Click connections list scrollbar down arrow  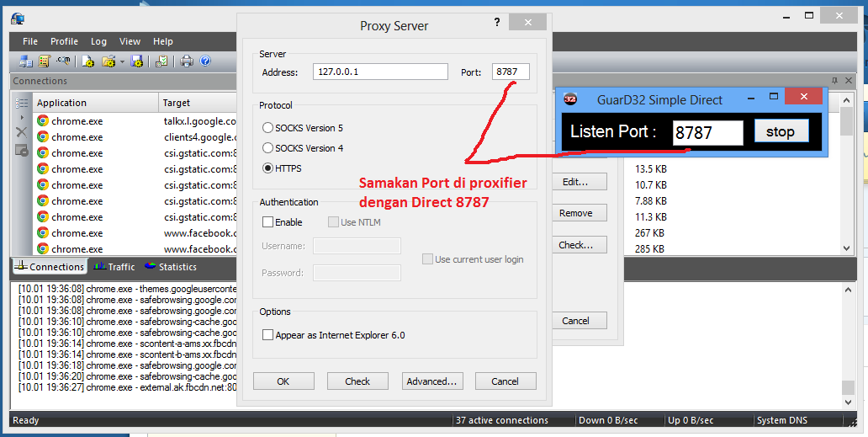[x=846, y=248]
